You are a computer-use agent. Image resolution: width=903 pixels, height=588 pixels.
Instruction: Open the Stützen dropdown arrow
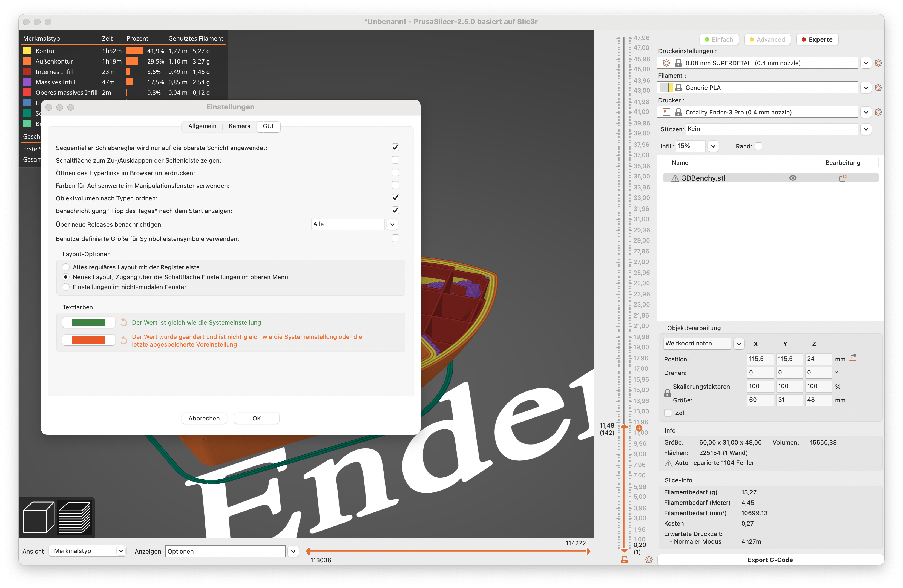(866, 129)
